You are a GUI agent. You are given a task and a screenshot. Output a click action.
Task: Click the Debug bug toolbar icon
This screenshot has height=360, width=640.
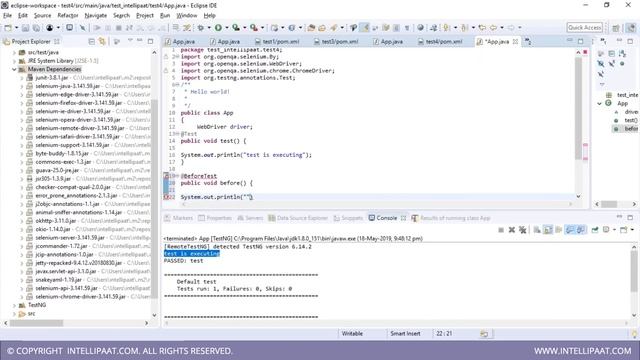point(200,28)
